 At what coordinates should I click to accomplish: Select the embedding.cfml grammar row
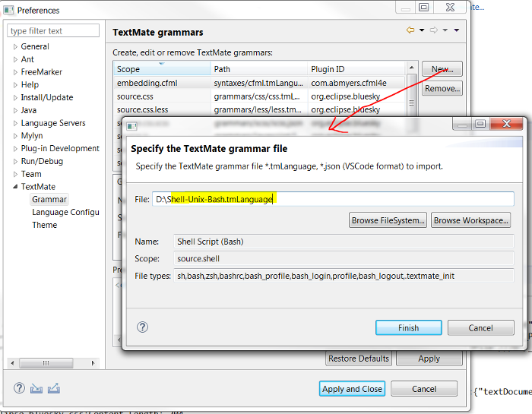[x=259, y=83]
